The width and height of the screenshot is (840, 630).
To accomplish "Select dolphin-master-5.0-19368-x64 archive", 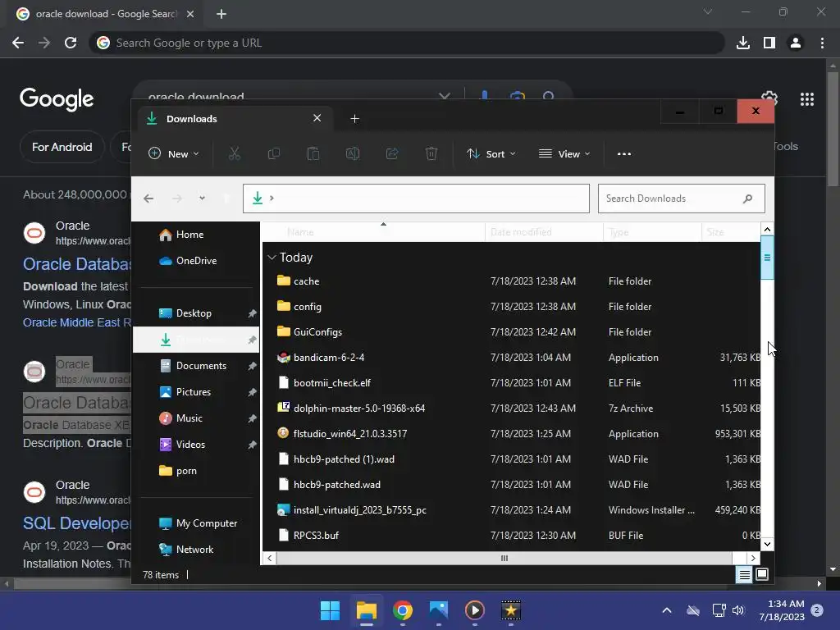I will point(359,409).
